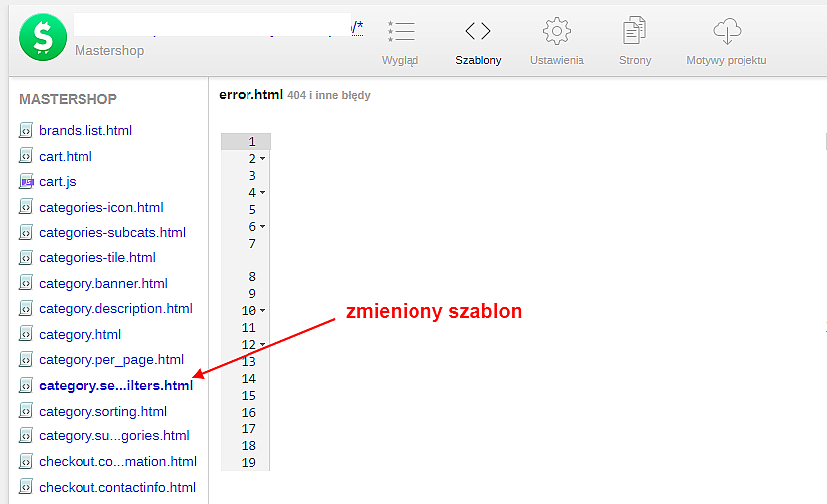827x504 pixels.
Task: Click the file icon beside categories-tile.html
Action: coord(25,257)
